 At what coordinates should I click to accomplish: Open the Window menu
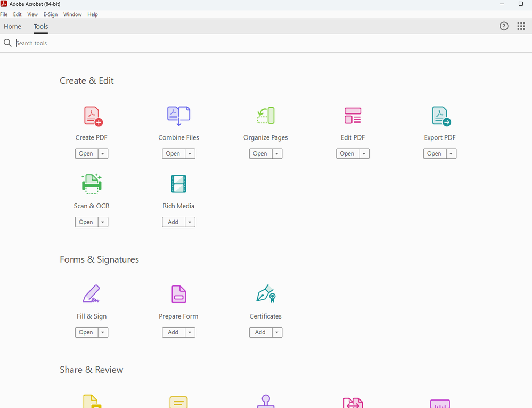72,14
